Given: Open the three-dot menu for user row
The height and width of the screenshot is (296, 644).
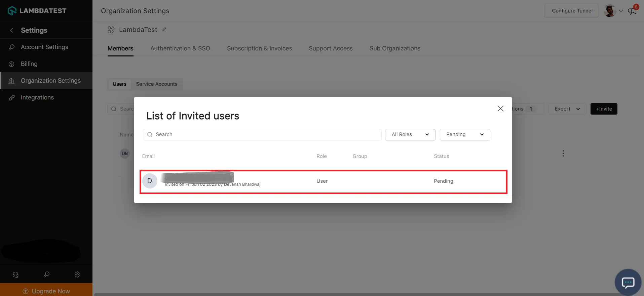Looking at the screenshot, I should (563, 154).
